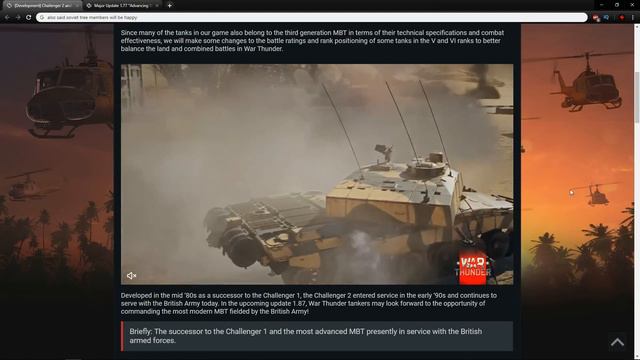Click the War Thunder logo on the video
This screenshot has height=360, width=640.
473,268
